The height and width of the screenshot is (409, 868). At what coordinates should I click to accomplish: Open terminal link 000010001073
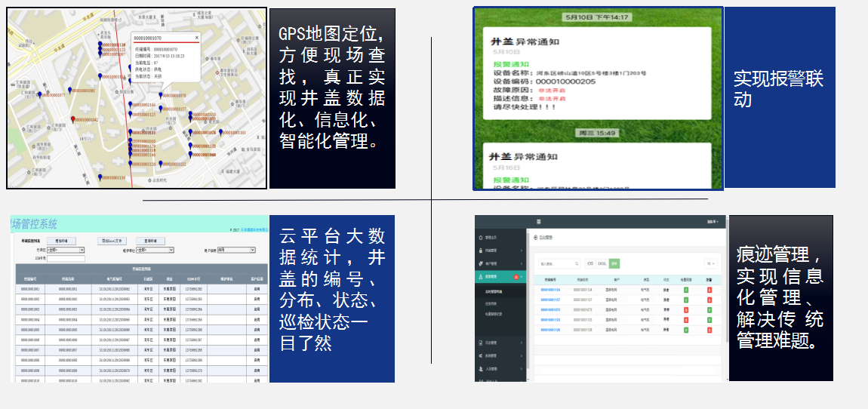550,310
